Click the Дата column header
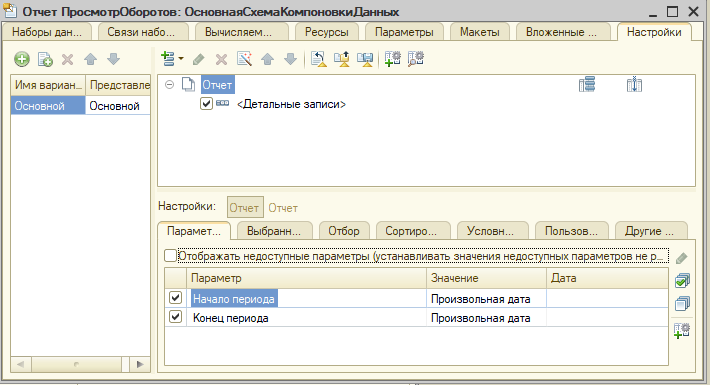The height and width of the screenshot is (385, 710). 607,278
